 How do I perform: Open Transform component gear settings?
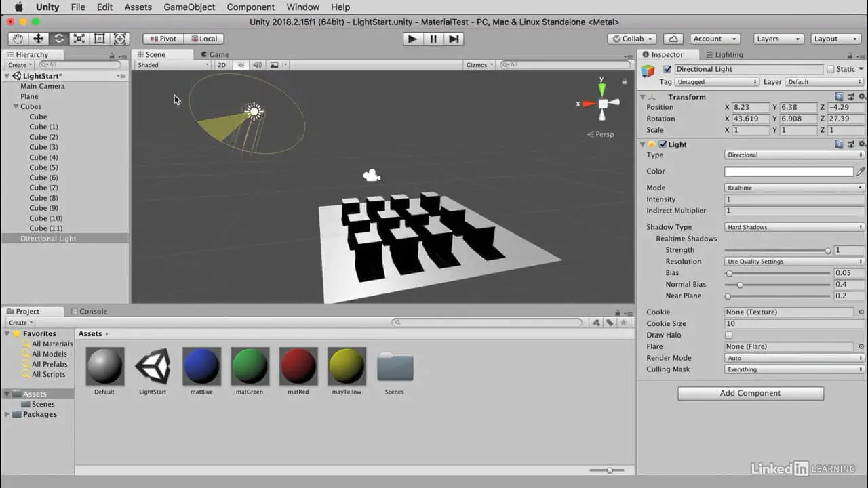pyautogui.click(x=861, y=97)
